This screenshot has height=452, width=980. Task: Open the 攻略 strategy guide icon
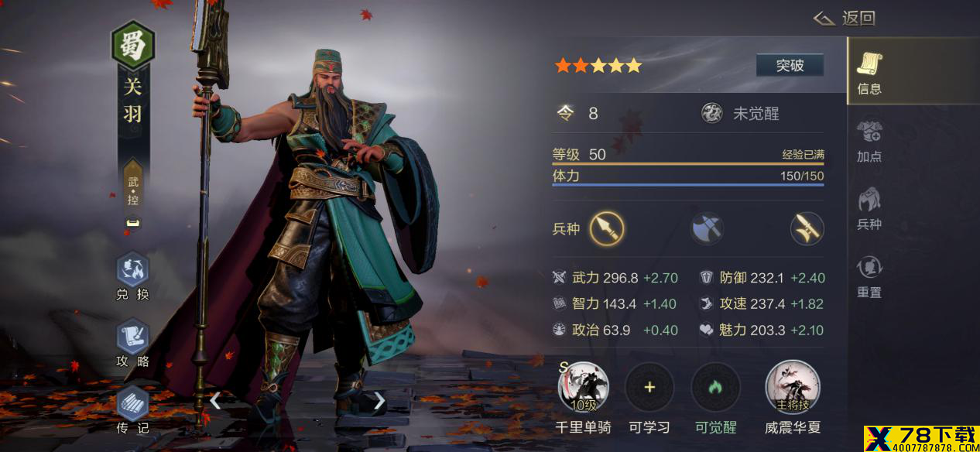pos(132,337)
